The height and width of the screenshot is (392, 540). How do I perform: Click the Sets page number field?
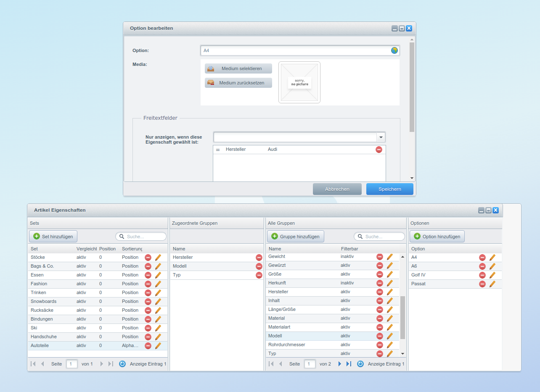tap(72, 364)
